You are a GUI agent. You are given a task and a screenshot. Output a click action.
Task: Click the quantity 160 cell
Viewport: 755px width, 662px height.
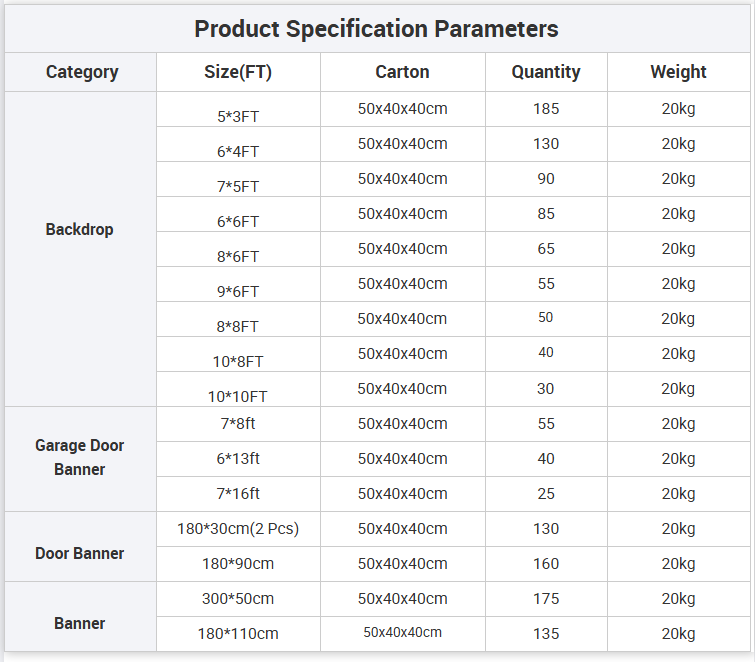(546, 563)
